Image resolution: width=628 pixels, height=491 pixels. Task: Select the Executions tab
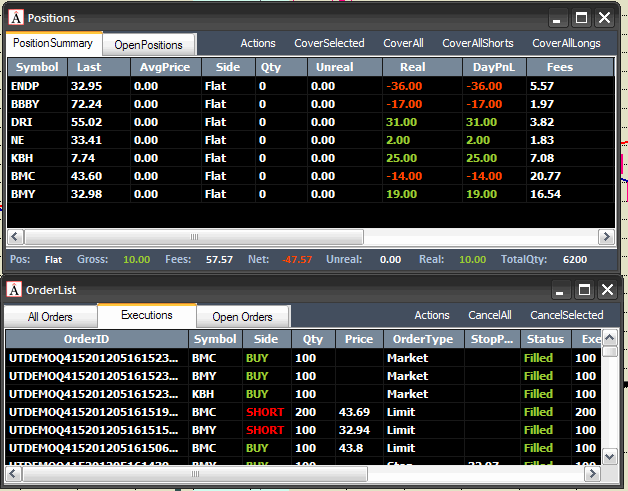[147, 315]
